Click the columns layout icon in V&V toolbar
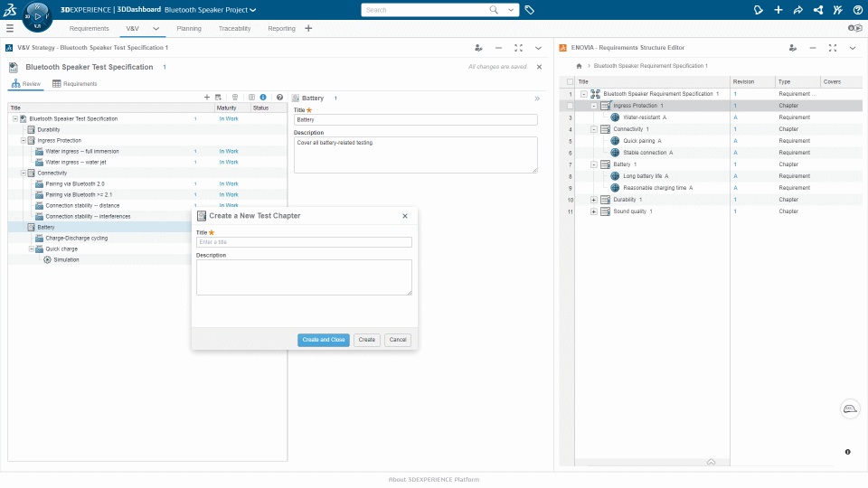868x488 pixels. click(x=251, y=98)
